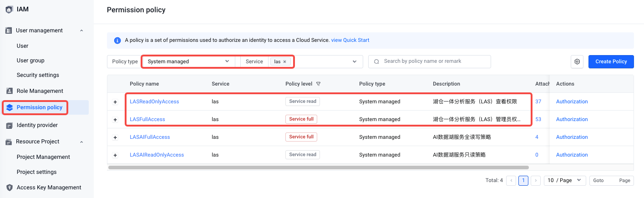Viewport: 644px width, 198px height.
Task: Expand the LASFullAccess row
Action: (115, 120)
